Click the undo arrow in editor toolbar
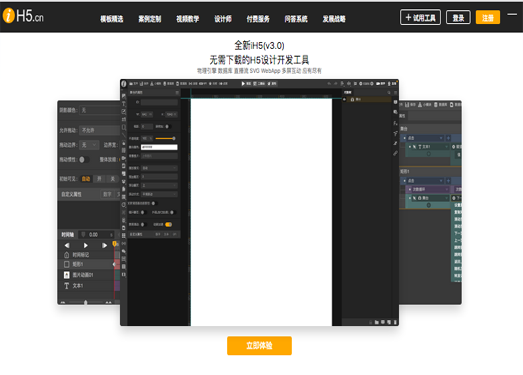 click(329, 84)
